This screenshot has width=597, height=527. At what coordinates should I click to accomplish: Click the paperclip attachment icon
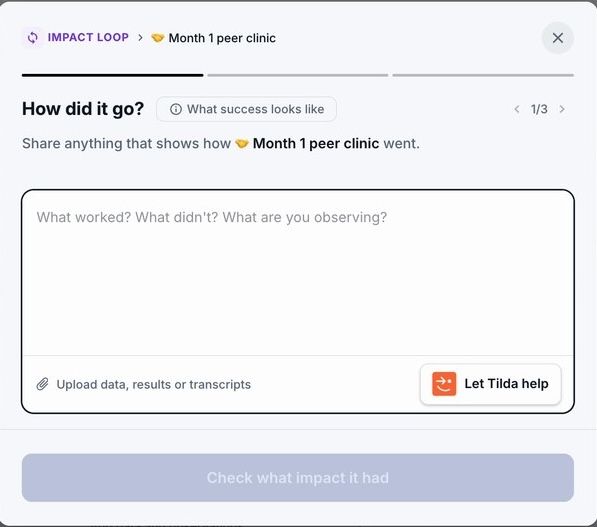coord(42,384)
